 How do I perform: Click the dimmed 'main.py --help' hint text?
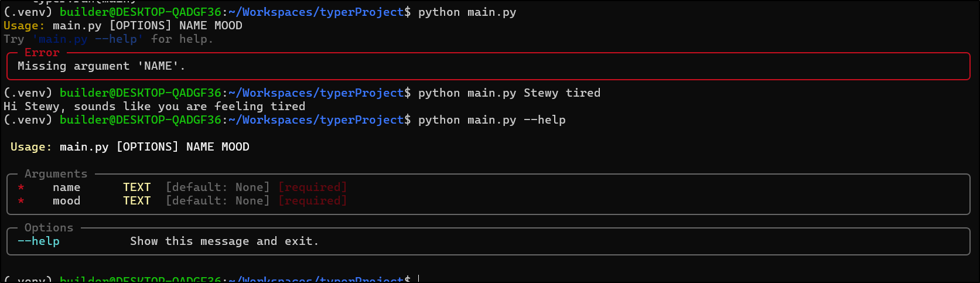(88, 39)
